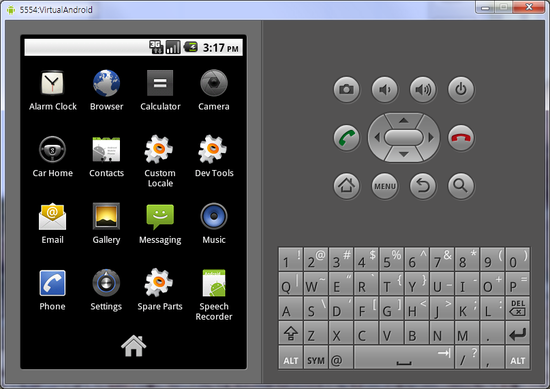Click the D-pad center select button
Screen dimensions: 550x389
tap(404, 138)
